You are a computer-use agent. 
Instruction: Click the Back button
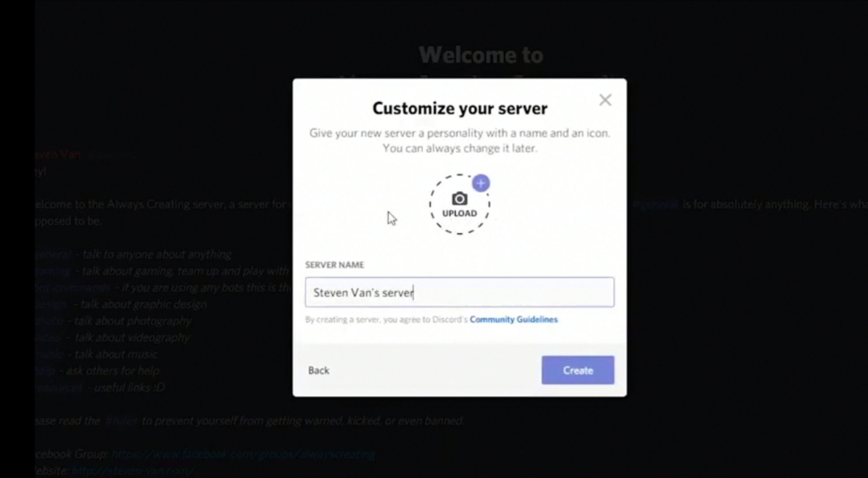319,370
